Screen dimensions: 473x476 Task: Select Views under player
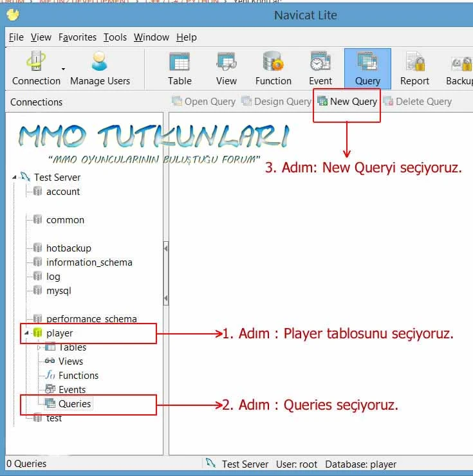click(x=71, y=362)
